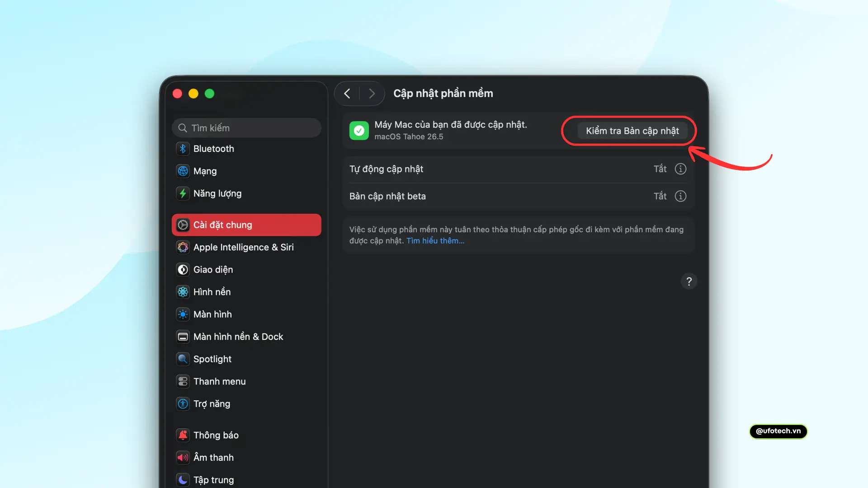Image resolution: width=868 pixels, height=488 pixels.
Task: Click the Màn hình brightness icon
Action: tap(183, 314)
